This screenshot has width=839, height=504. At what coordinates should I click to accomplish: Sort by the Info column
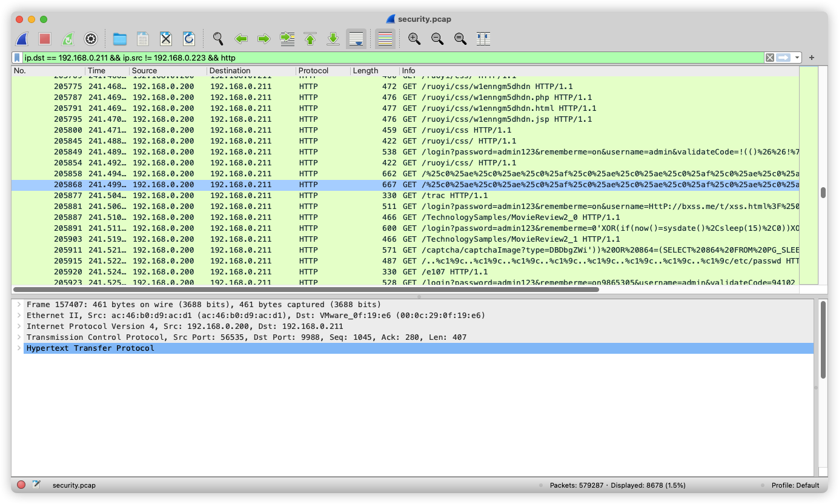(x=599, y=71)
